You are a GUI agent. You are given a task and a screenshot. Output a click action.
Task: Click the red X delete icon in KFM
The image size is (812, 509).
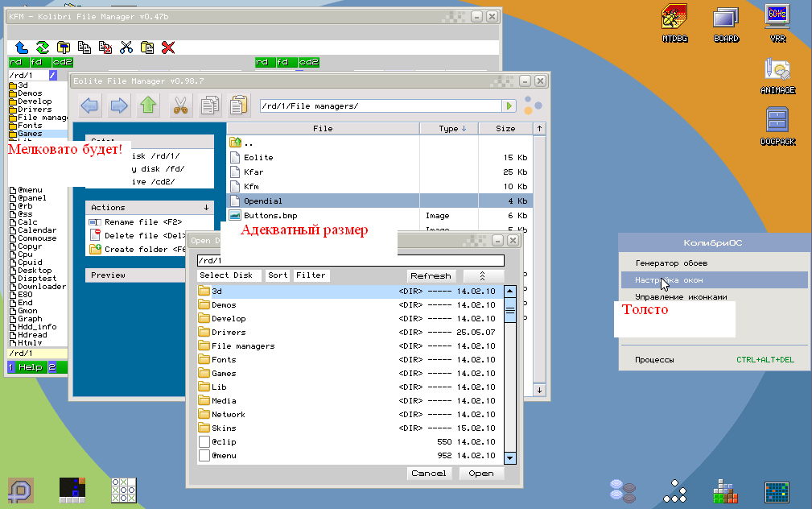[x=168, y=48]
